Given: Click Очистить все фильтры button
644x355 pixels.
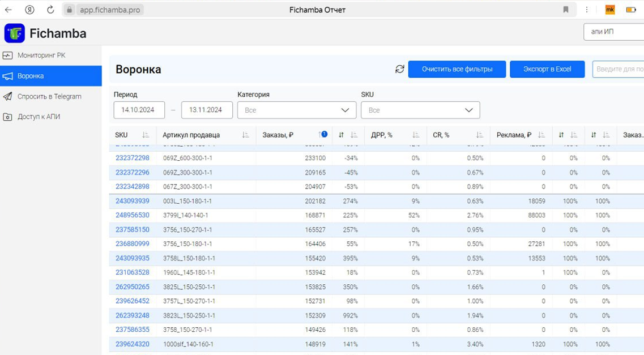Looking at the screenshot, I should [457, 69].
